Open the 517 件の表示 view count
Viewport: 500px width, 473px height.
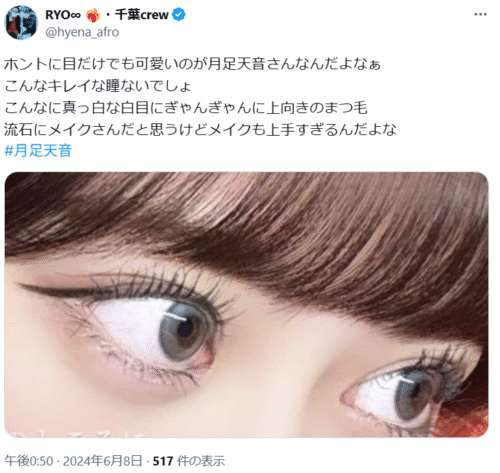click(189, 461)
